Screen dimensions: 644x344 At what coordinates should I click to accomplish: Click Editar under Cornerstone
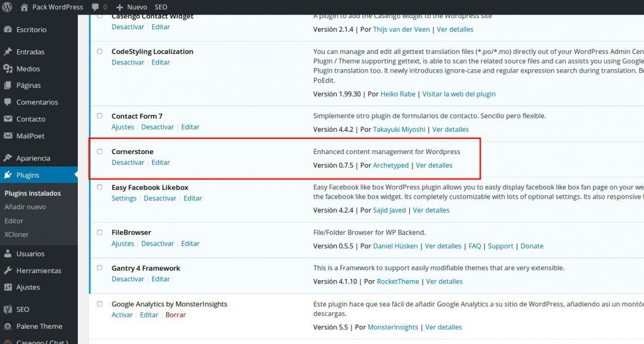coord(160,162)
